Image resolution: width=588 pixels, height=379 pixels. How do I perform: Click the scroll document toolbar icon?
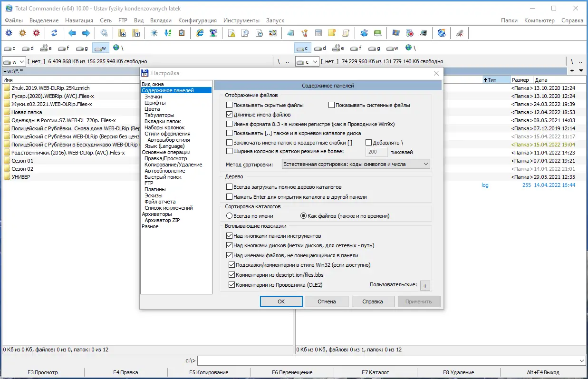pyautogui.click(x=346, y=33)
